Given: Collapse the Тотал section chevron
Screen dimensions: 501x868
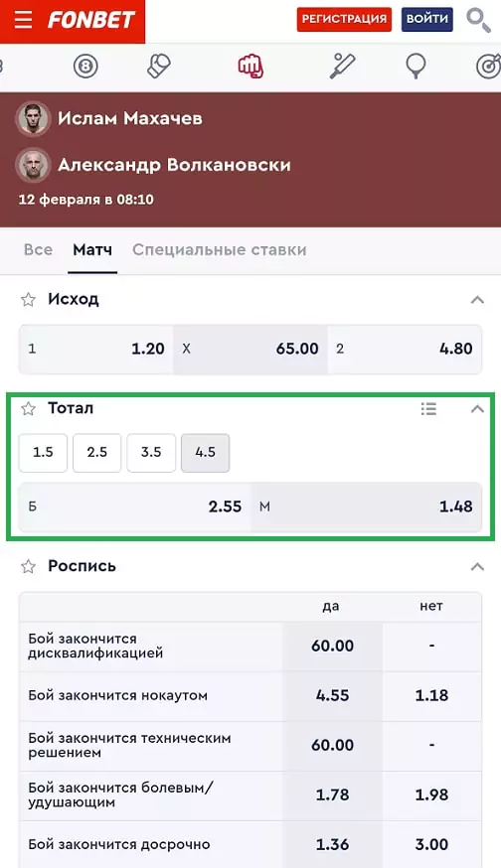Looking at the screenshot, I should pyautogui.click(x=477, y=409).
